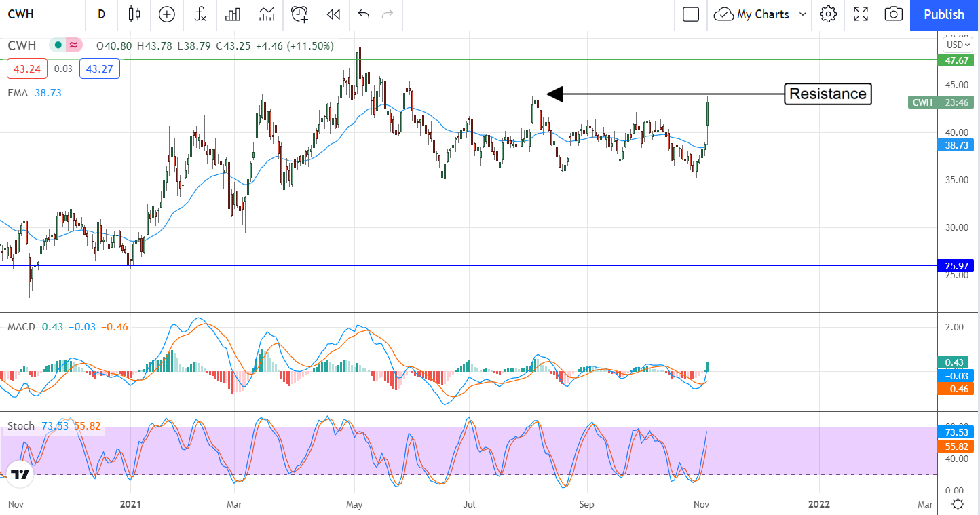Click the blue 43.27 buy price box

coord(100,69)
